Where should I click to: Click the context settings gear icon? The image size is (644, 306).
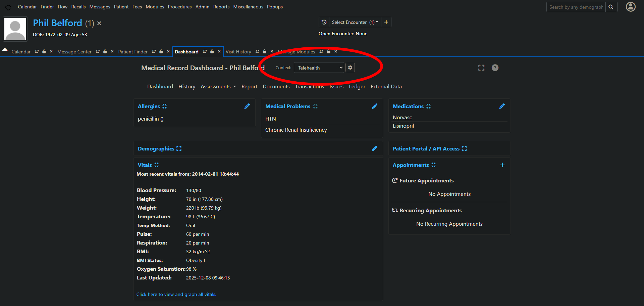350,68
